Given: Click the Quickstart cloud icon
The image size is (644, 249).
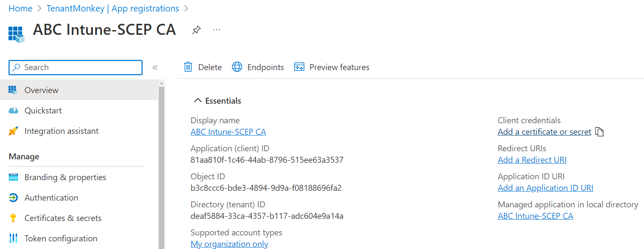Looking at the screenshot, I should click(x=14, y=110).
